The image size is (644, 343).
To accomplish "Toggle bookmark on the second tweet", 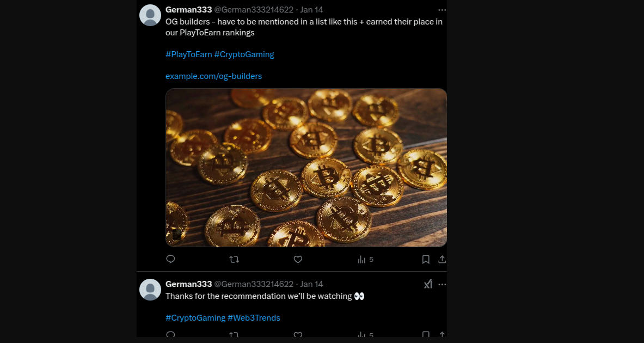I will coord(426,335).
